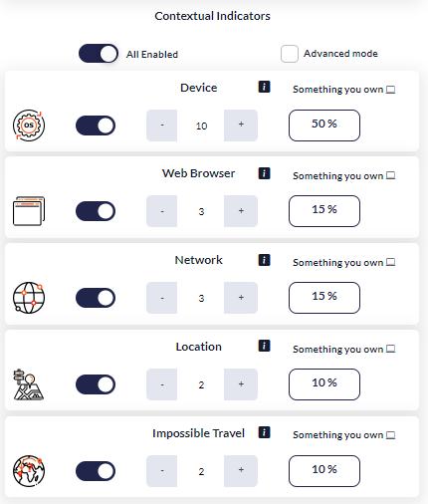Click the Device 50 % field
Screen dimensions: 428x504
324,126
